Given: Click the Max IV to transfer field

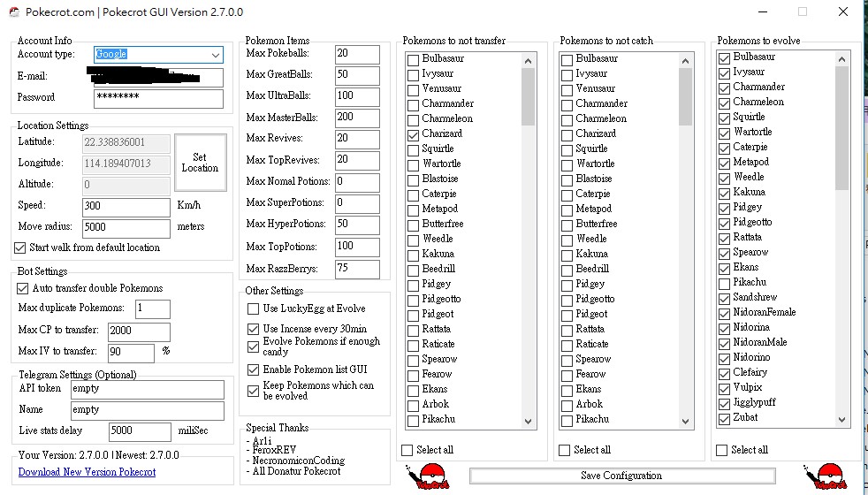Looking at the screenshot, I should pyautogui.click(x=131, y=353).
